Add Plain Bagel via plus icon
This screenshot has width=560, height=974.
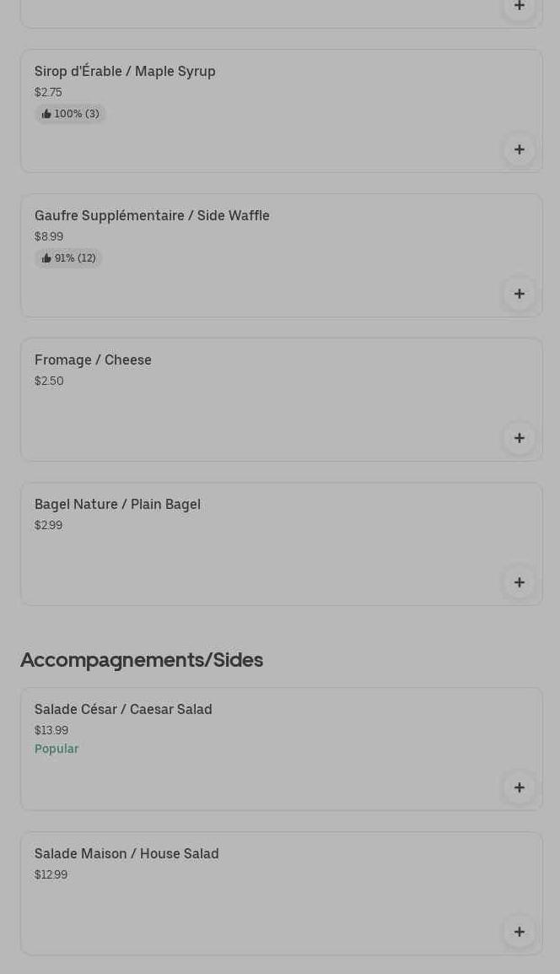tap(520, 583)
